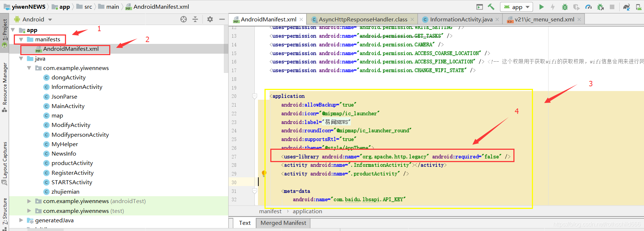The height and width of the screenshot is (231, 644).
Task: Sync project with Gradle files
Action: 627,7
